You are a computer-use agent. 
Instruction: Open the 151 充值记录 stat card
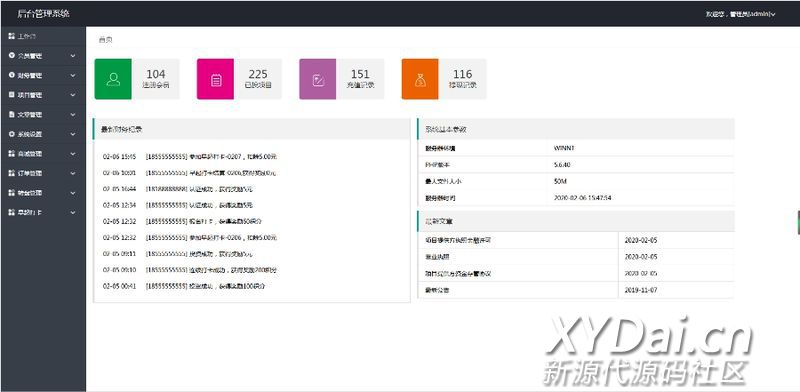coord(342,79)
